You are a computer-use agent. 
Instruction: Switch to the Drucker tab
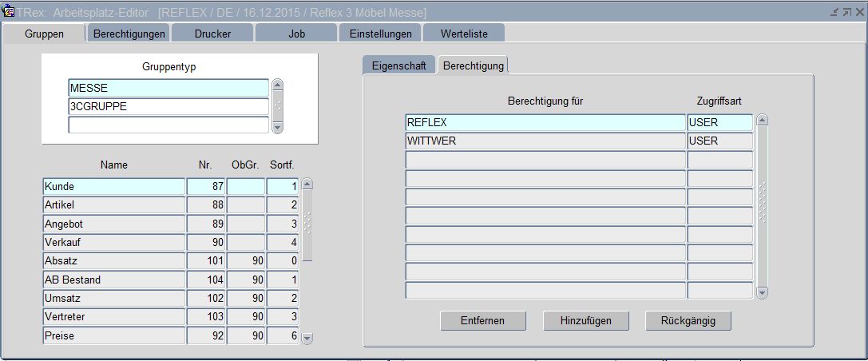click(212, 34)
